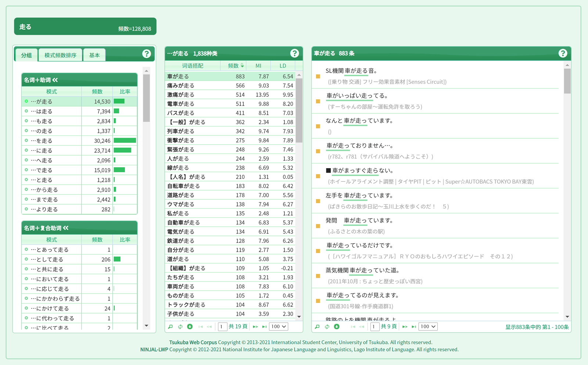Sort collocations by LD column

coord(283,66)
